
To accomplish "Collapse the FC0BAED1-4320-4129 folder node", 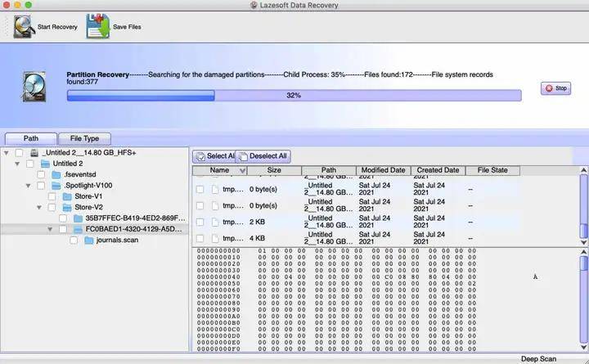I will [50, 229].
